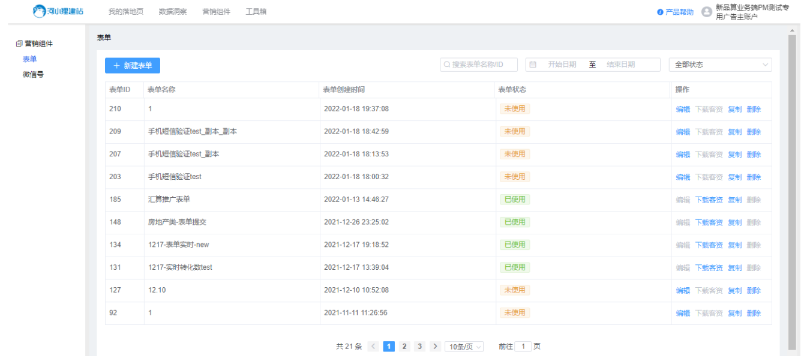801x363 pixels.
Task: Copy form ID 134
Action: point(735,245)
